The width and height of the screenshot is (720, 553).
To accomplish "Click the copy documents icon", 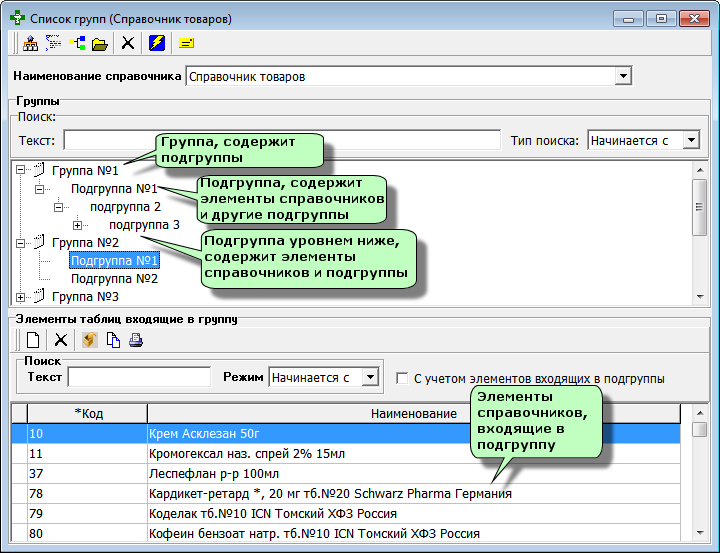I will click(x=113, y=340).
